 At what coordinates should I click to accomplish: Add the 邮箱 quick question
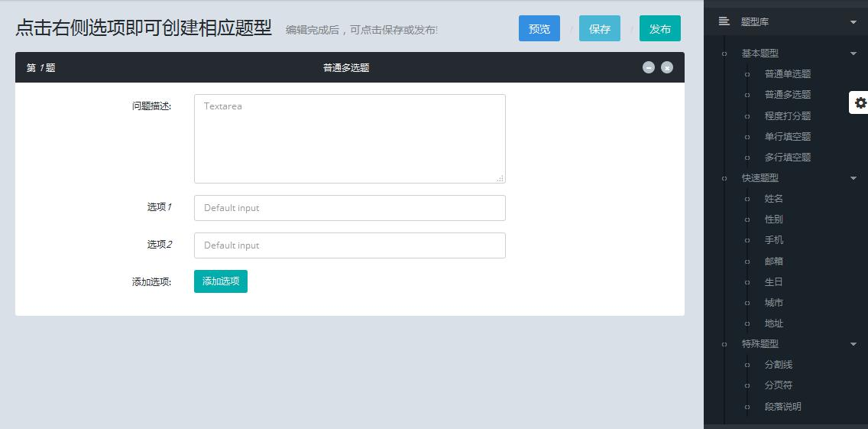774,261
